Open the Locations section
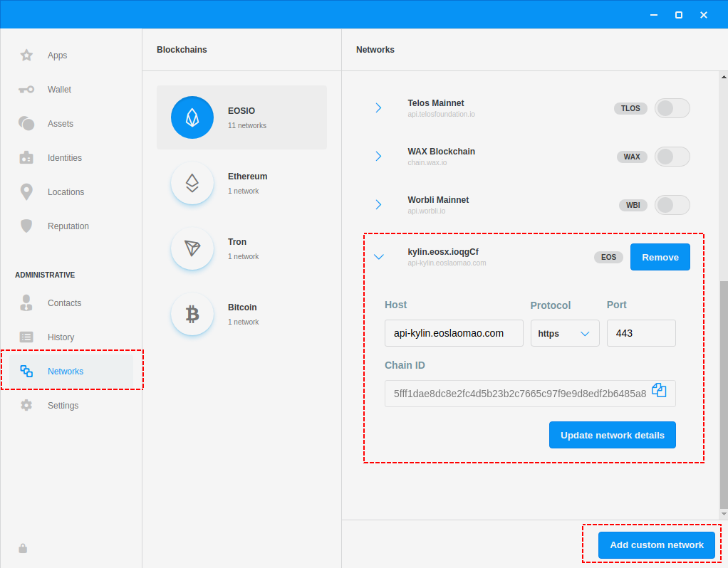The image size is (728, 568). [x=66, y=192]
